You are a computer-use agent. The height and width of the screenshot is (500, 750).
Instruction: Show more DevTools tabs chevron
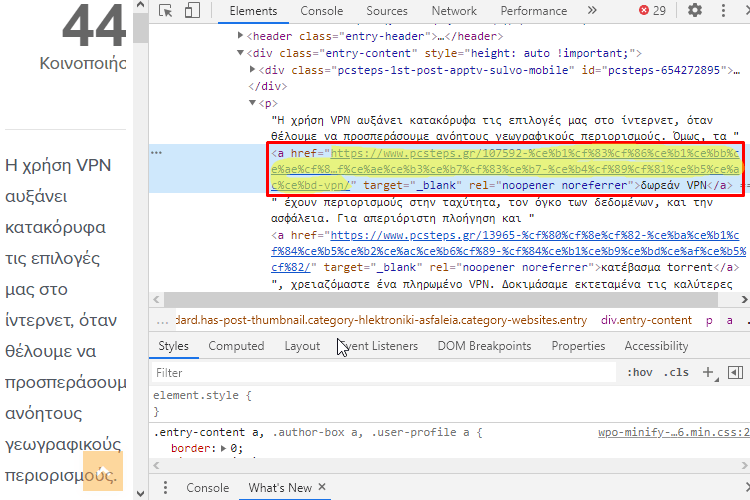point(592,11)
